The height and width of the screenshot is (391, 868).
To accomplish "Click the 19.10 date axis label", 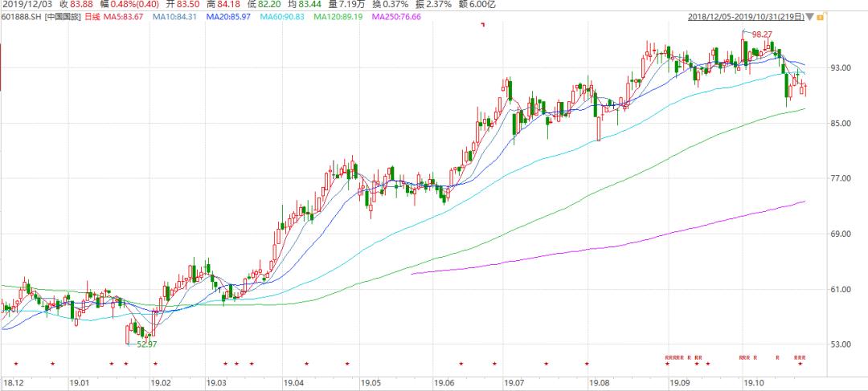I will click(752, 382).
